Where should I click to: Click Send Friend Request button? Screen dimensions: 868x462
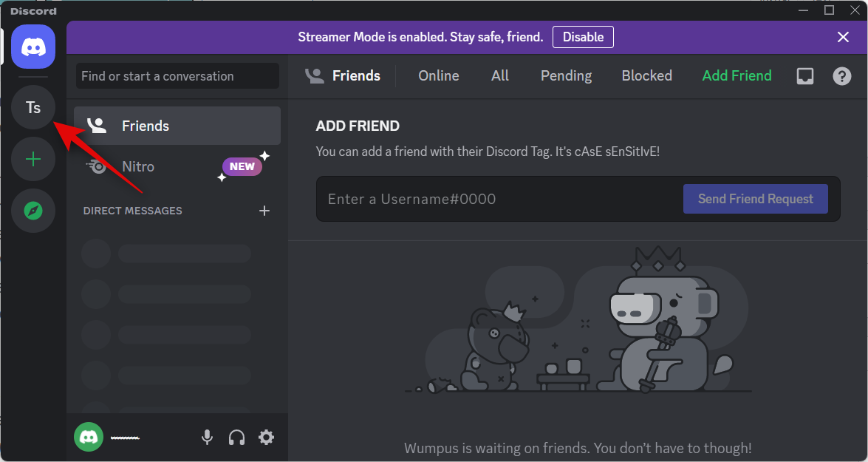[x=755, y=199]
